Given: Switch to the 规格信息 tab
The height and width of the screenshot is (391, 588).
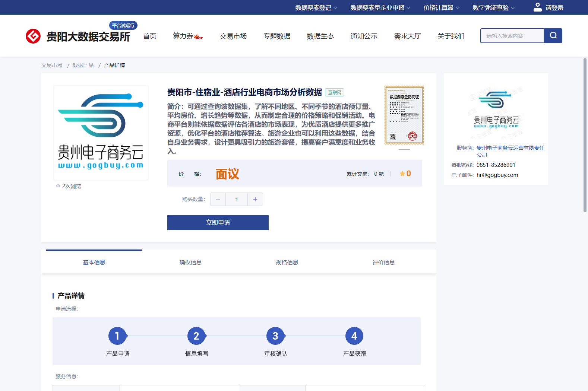Looking at the screenshot, I should click(x=287, y=262).
